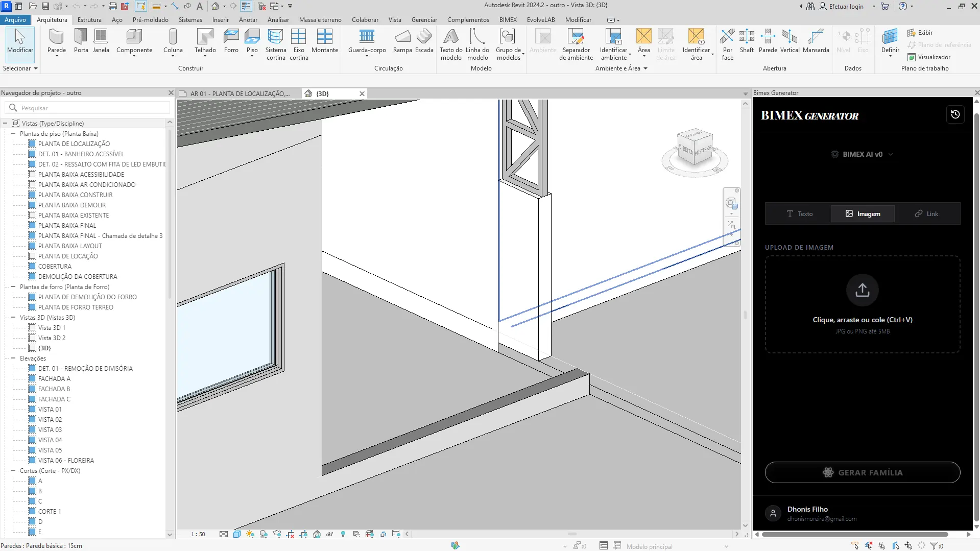Choose the Porta door tool
This screenshot has height=551, width=980.
point(81,41)
